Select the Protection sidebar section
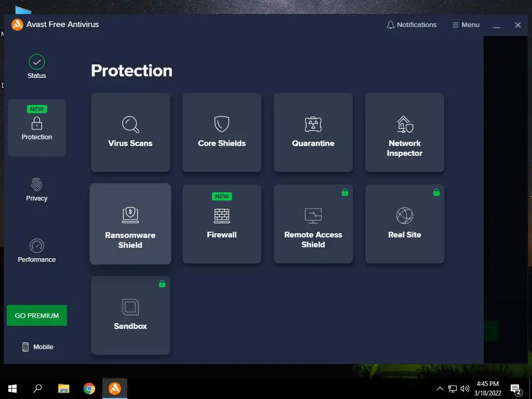This screenshot has height=399, width=532. coord(37,128)
